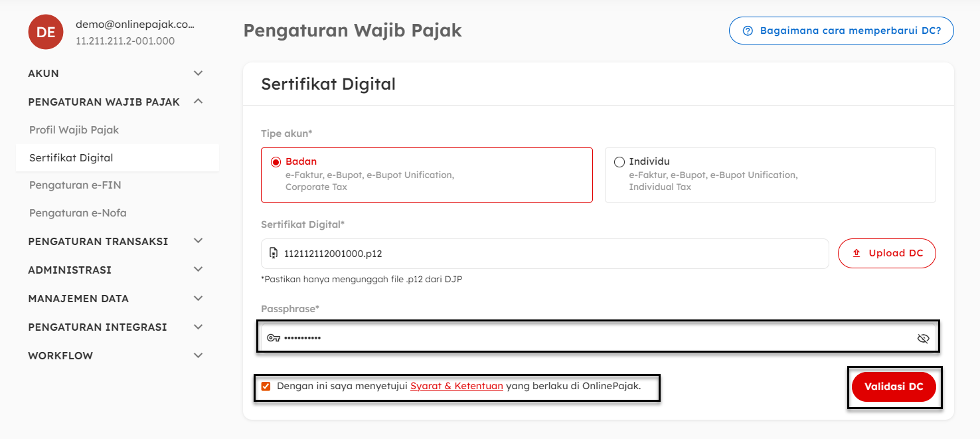Expand the AKUN sidebar section
980x439 pixels.
198,73
